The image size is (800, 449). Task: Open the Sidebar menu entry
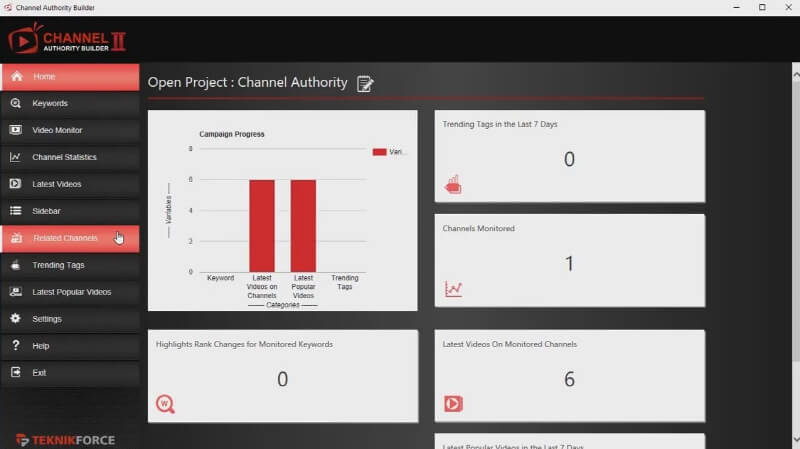(x=70, y=211)
